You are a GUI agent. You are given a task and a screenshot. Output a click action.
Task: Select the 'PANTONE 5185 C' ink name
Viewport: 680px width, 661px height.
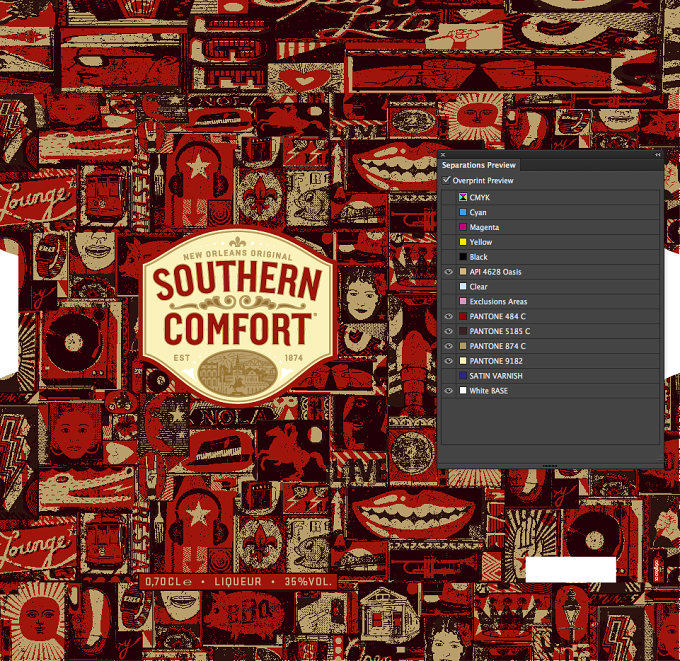tap(500, 331)
